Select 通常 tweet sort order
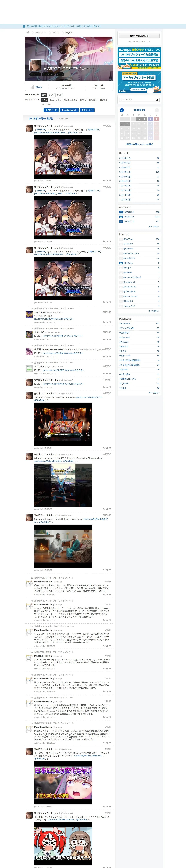The height and width of the screenshot is (868, 186). [44, 95]
